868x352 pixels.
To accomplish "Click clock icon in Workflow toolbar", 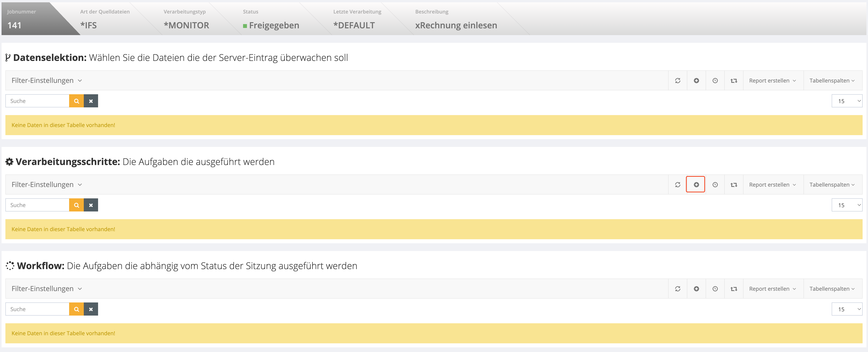I will pyautogui.click(x=715, y=288).
